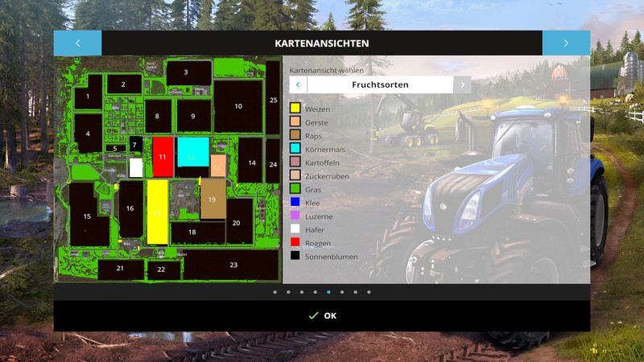This screenshot has width=644, height=362.
Task: Click field 10 on the map
Action: click(x=238, y=106)
